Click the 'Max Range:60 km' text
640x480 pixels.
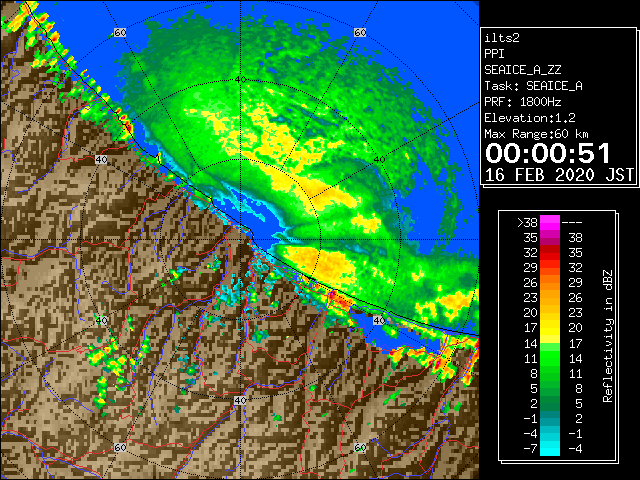point(537,134)
